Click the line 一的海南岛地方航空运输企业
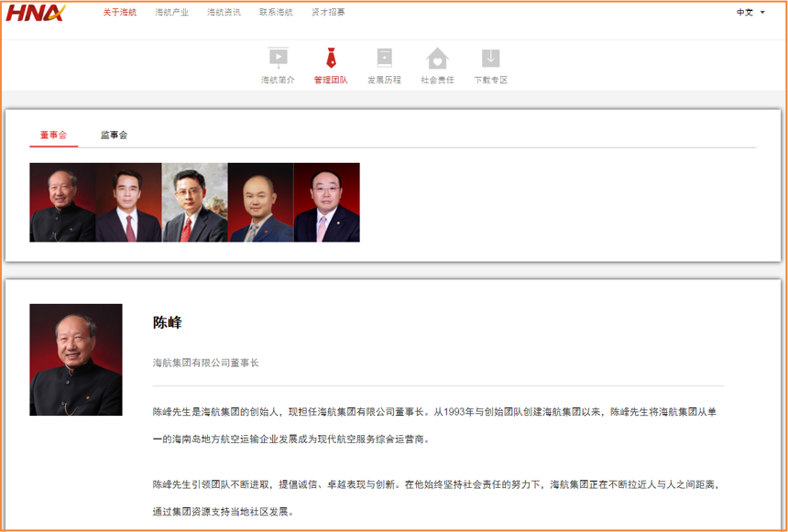The image size is (788, 532). click(x=291, y=440)
